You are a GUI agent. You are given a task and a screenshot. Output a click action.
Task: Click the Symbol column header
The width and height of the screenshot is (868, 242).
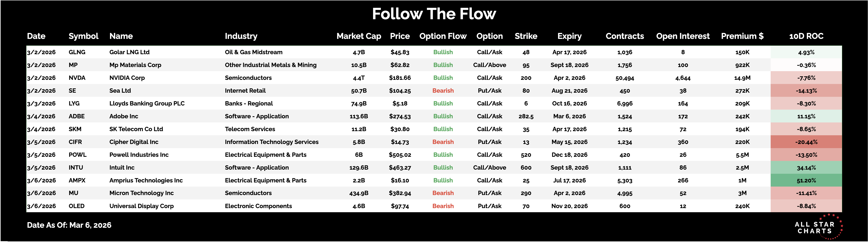[x=83, y=36]
